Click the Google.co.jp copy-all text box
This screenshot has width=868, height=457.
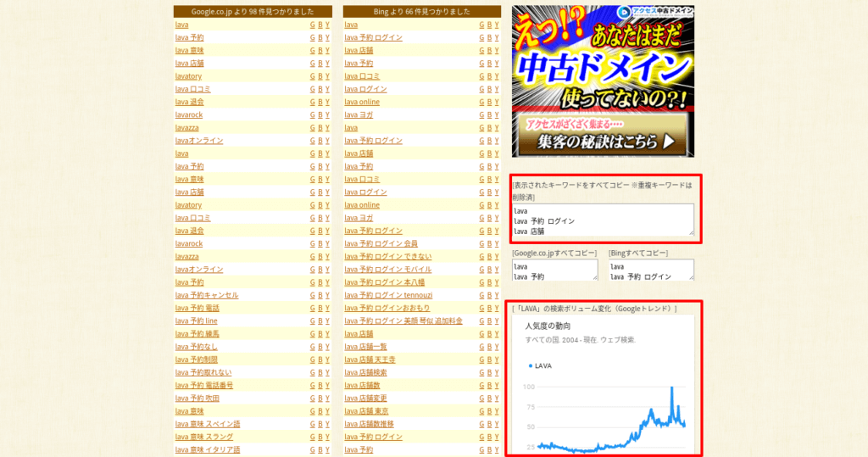(x=554, y=270)
